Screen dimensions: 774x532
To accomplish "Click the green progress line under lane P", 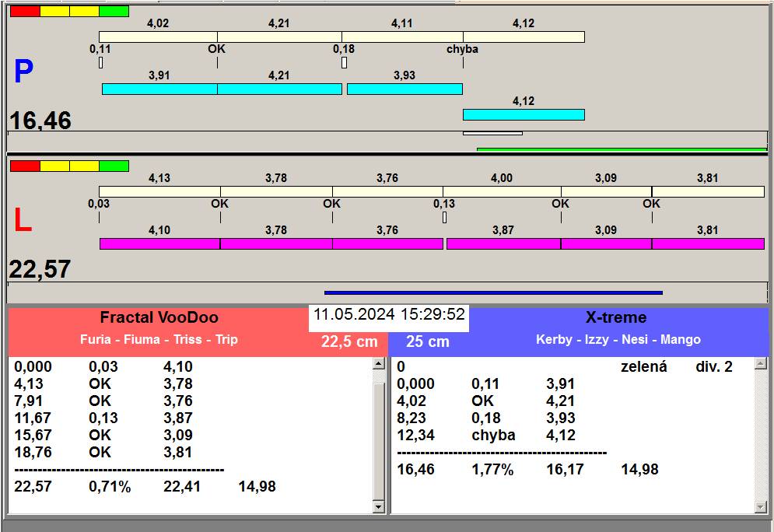I will (x=622, y=149).
